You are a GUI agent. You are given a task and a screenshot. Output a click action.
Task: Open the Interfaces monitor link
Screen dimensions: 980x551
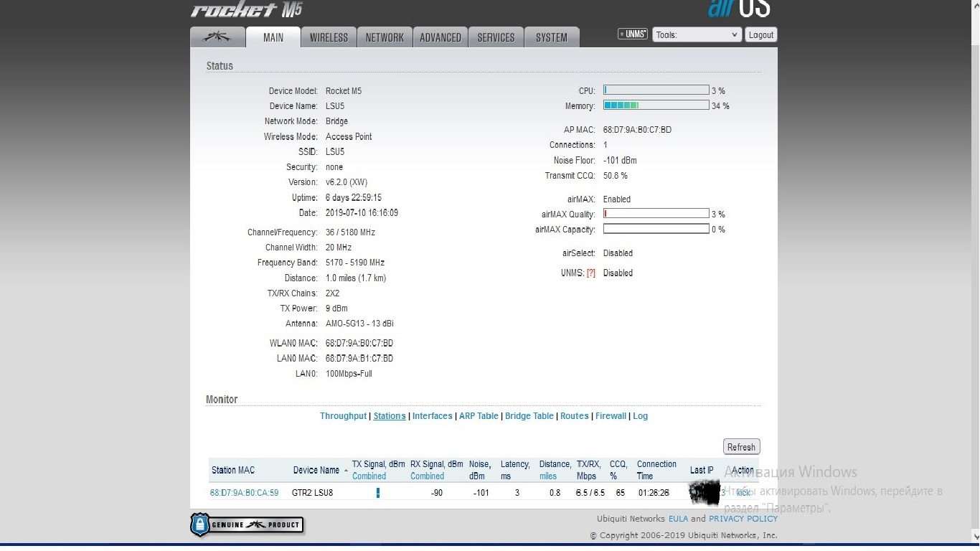pos(433,416)
